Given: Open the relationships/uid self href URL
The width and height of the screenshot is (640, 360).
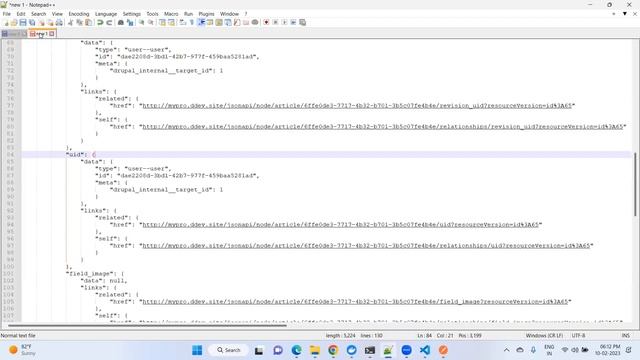Looking at the screenshot, I should click(x=366, y=245).
